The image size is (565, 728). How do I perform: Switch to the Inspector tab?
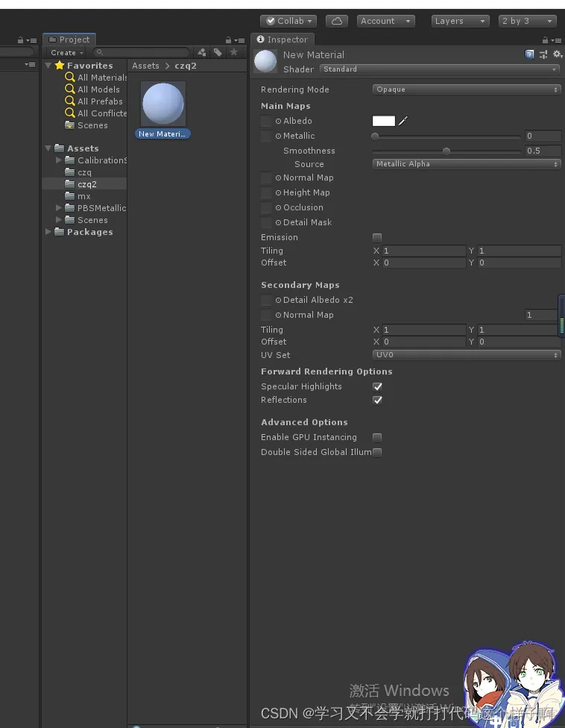coord(282,40)
